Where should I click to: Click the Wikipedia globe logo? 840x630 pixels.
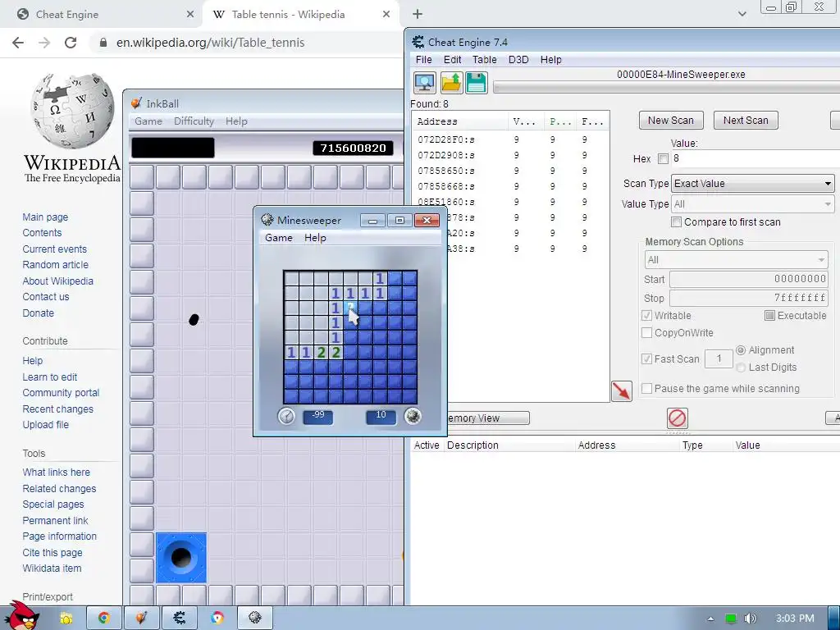[72, 111]
